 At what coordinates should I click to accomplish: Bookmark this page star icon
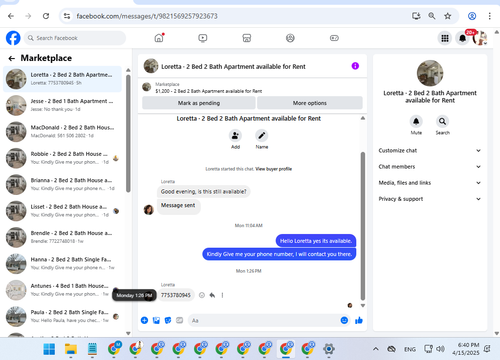click(448, 16)
